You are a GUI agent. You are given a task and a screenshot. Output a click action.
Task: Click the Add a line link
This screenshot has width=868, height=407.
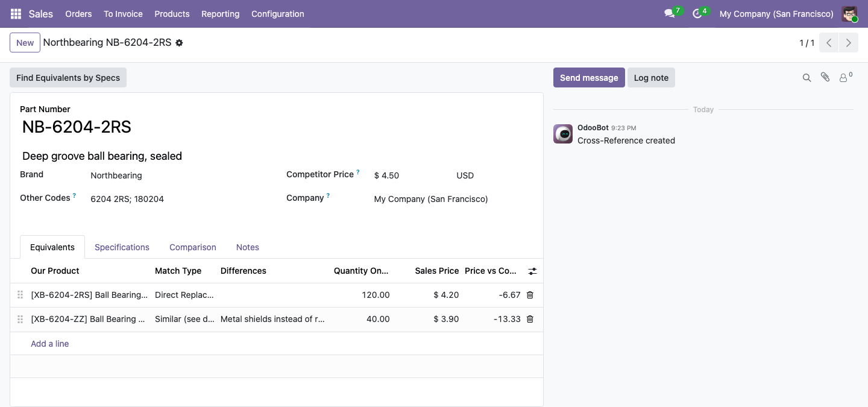coord(50,344)
